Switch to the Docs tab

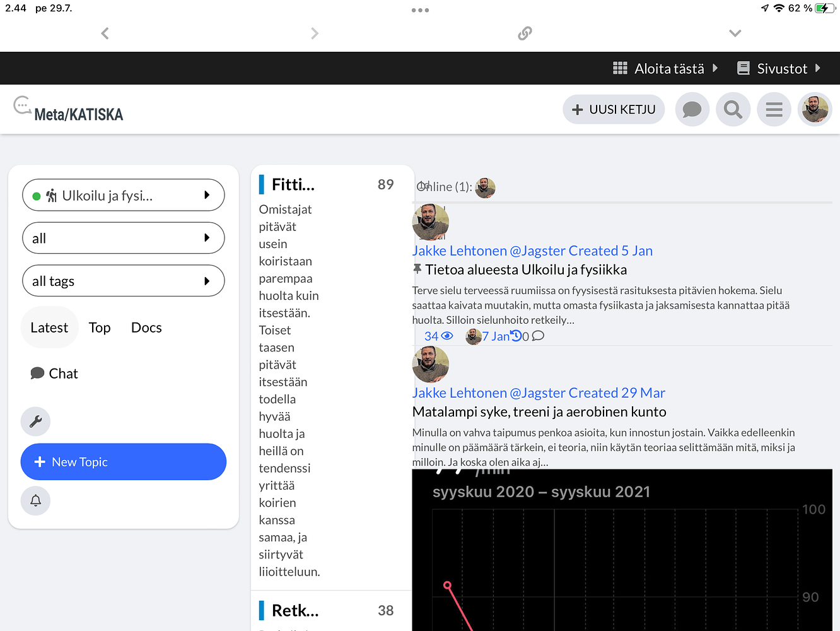[x=146, y=327]
